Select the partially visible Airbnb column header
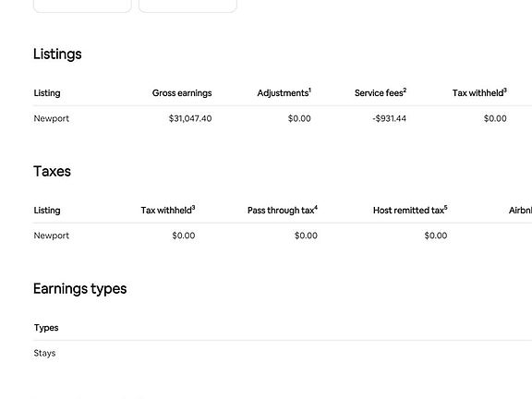Image resolution: width=532 pixels, height=399 pixels. 520,211
